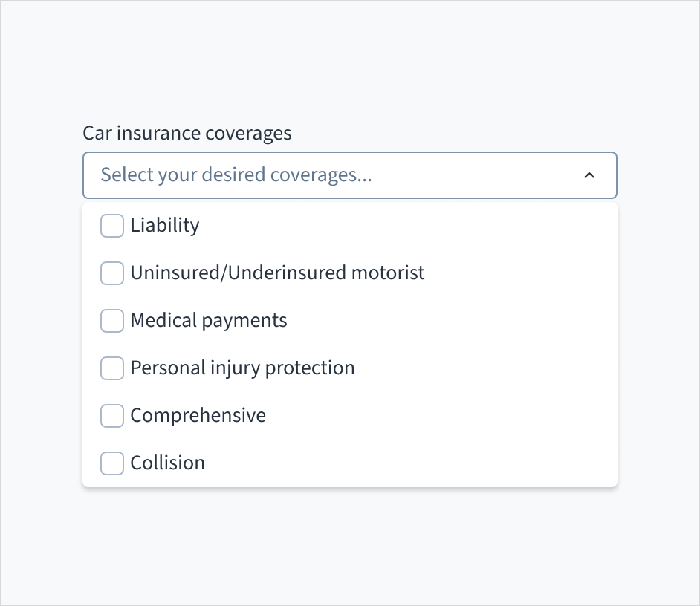This screenshot has width=700, height=606.
Task: Click blank space right of the Collision option
Action: [x=446, y=463]
